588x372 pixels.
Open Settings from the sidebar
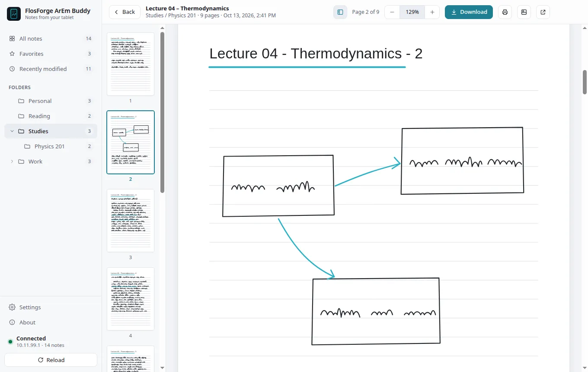point(51,307)
